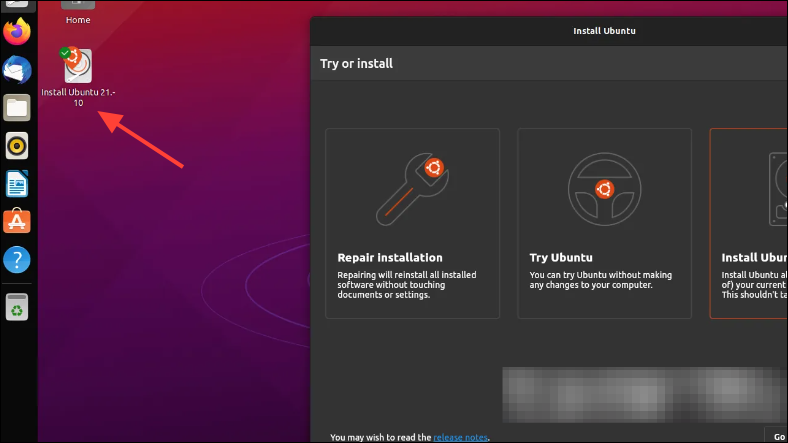Choose the Install Ubuntu card

coord(749,223)
